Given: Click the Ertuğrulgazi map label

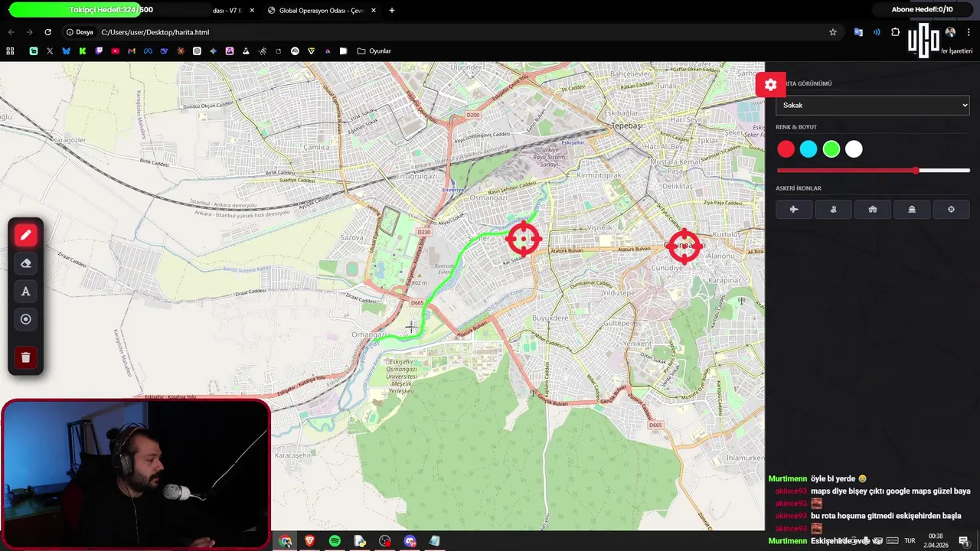Looking at the screenshot, I should point(416,176).
